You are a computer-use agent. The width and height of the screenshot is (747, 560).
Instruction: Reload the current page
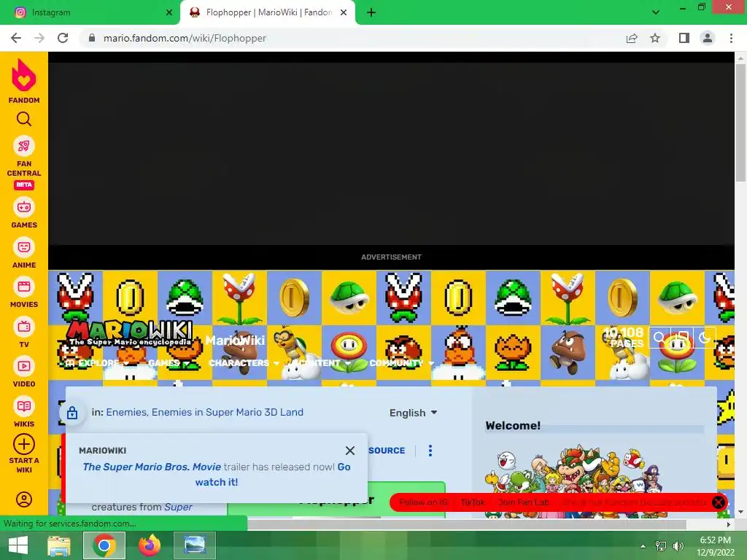coord(63,38)
